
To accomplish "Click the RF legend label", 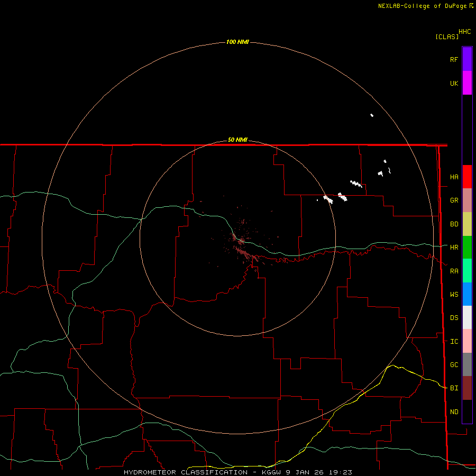I will pyautogui.click(x=454, y=59).
